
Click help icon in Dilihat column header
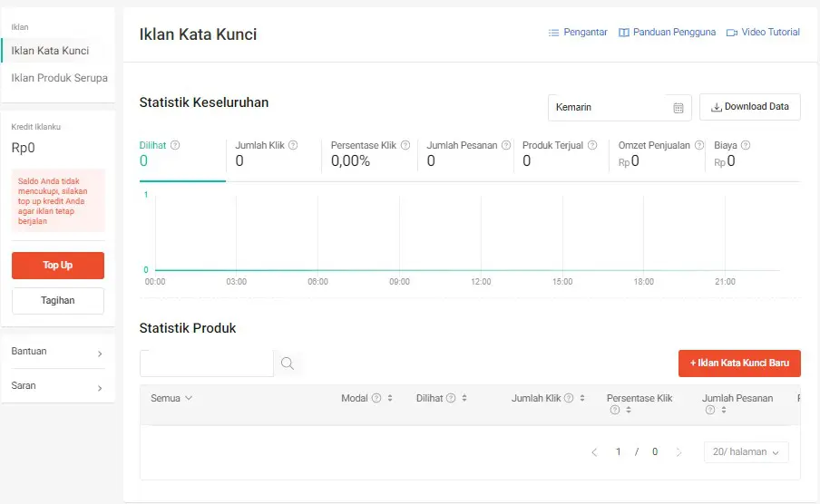click(x=450, y=398)
